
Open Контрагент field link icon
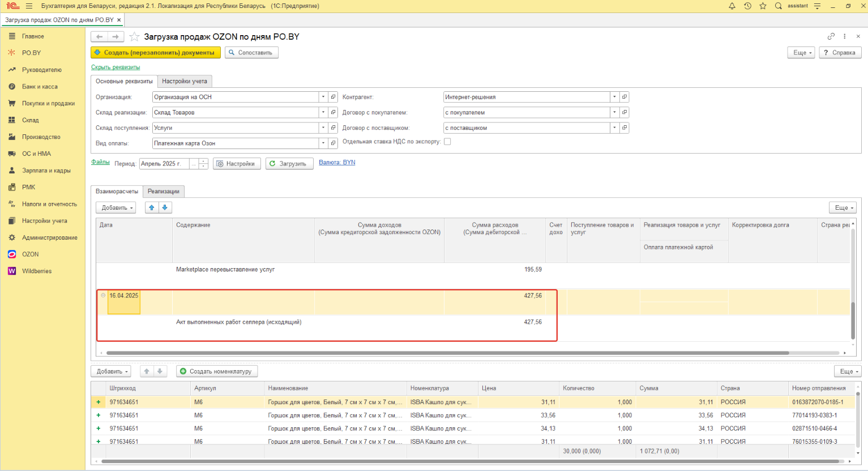[x=625, y=97]
